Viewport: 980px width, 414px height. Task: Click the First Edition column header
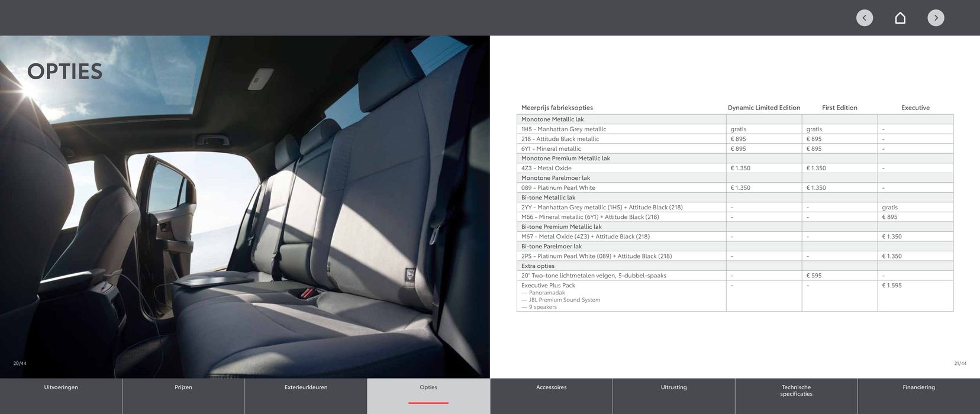pyautogui.click(x=839, y=108)
